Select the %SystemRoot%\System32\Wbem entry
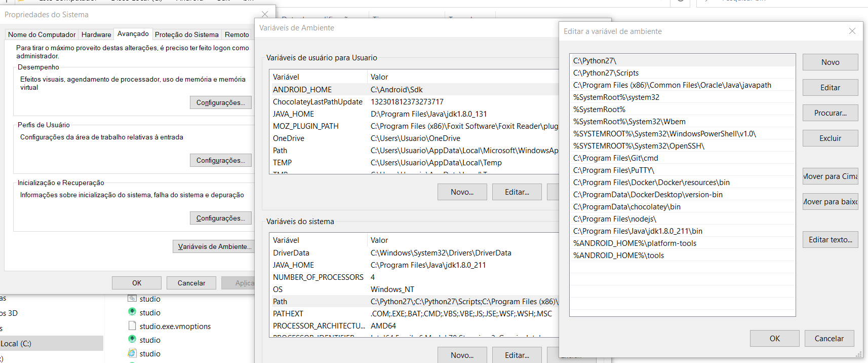This screenshot has width=868, height=363. click(x=682, y=122)
